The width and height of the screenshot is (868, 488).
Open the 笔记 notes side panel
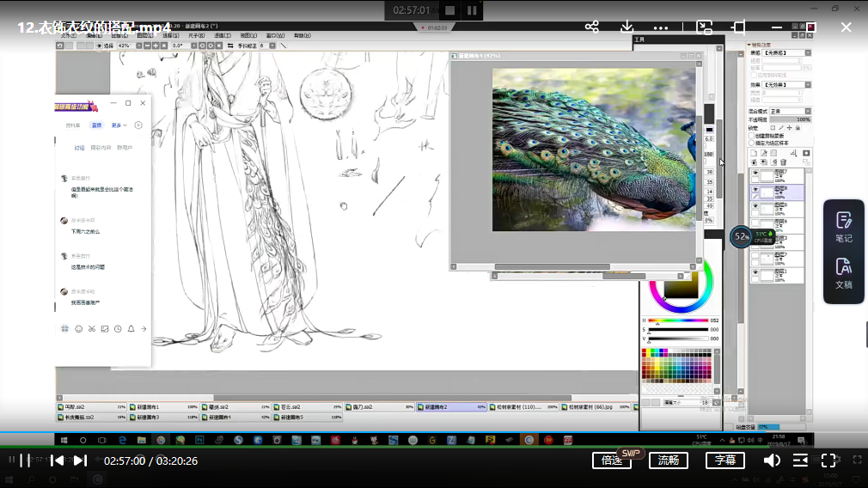[x=844, y=227]
